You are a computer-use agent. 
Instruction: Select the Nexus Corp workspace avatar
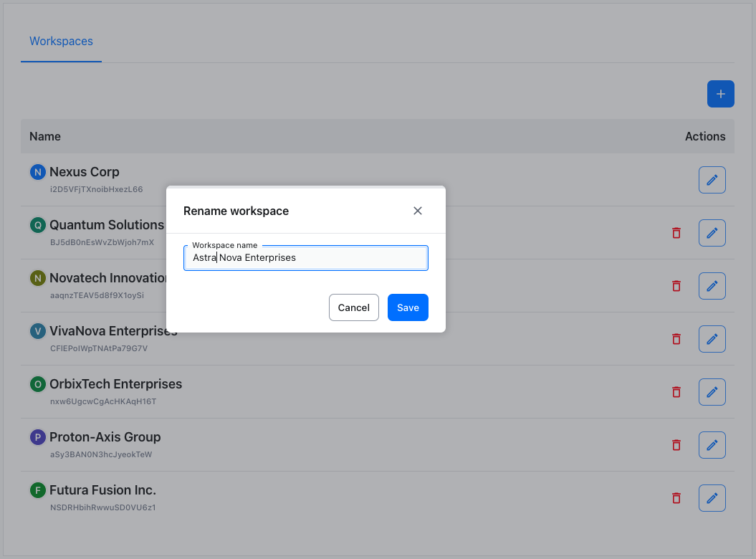click(37, 172)
